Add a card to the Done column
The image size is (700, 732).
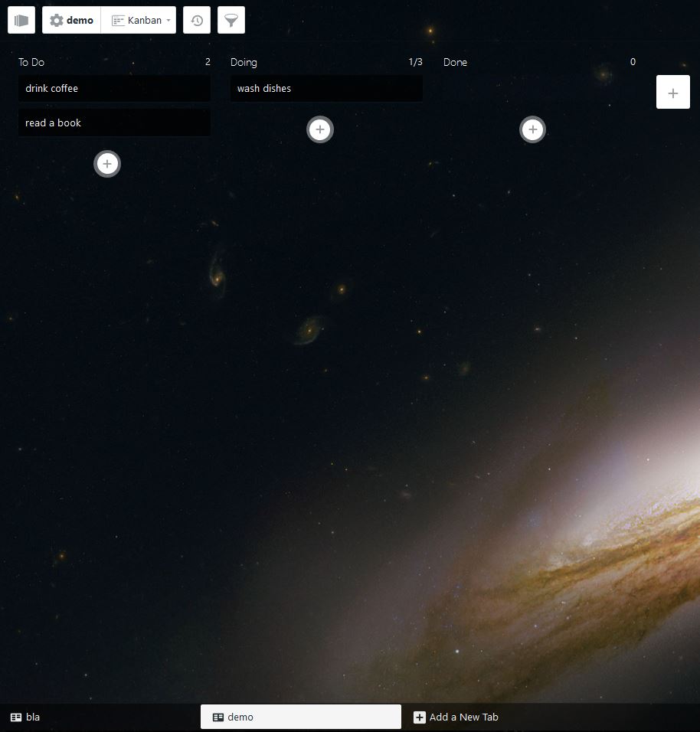coord(532,129)
